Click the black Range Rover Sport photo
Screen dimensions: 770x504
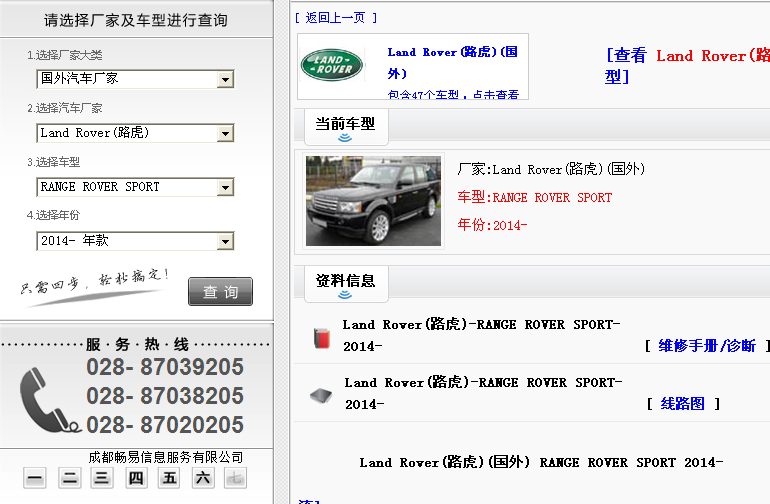click(x=373, y=201)
